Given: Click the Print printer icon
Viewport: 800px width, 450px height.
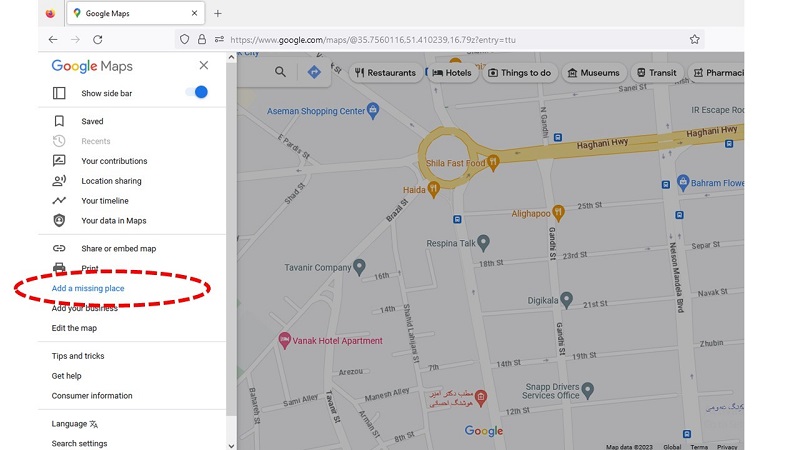Looking at the screenshot, I should pos(59,267).
